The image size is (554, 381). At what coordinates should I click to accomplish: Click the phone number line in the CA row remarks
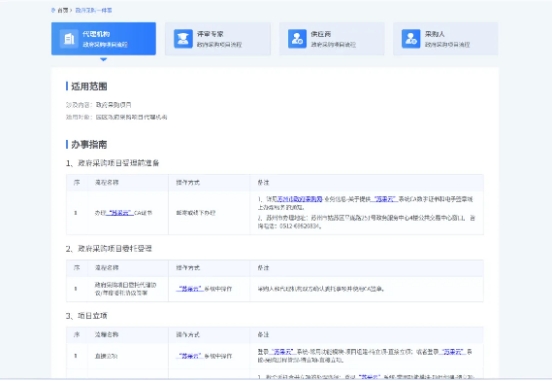[x=290, y=226]
